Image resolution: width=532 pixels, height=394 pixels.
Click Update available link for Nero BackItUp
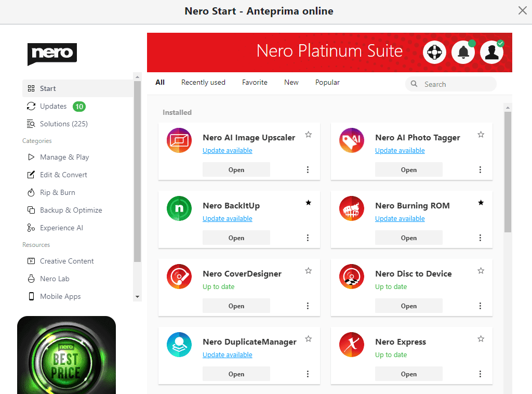coord(228,219)
